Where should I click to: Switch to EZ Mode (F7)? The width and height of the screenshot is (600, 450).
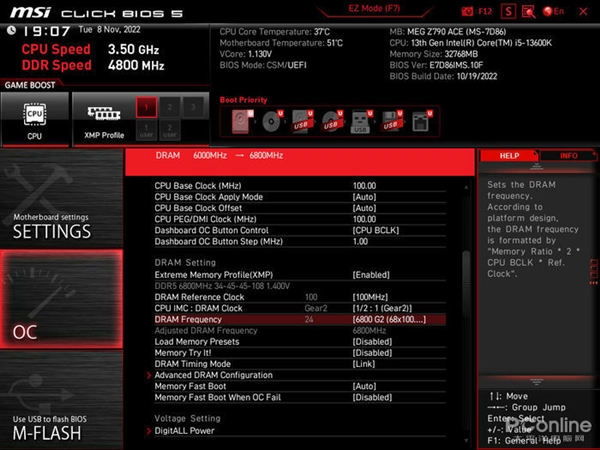pos(374,9)
